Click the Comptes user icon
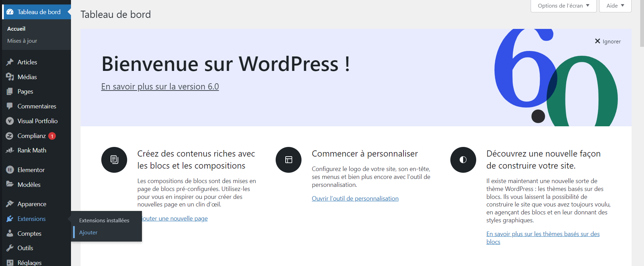Viewport: 644px width, 266px height. coord(10,233)
